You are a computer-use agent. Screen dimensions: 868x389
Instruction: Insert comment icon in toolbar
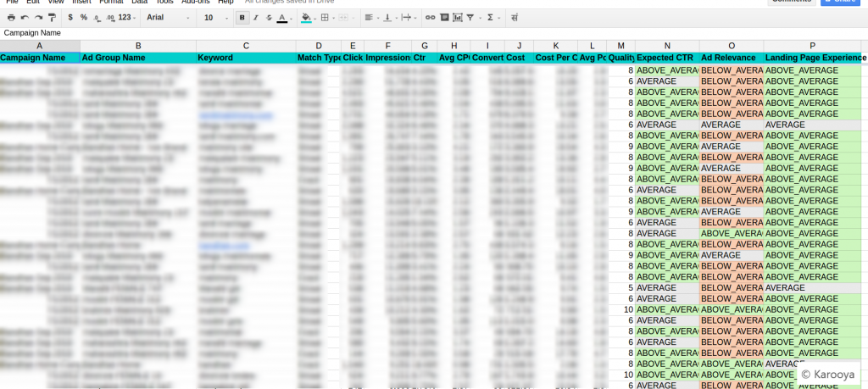click(x=444, y=18)
